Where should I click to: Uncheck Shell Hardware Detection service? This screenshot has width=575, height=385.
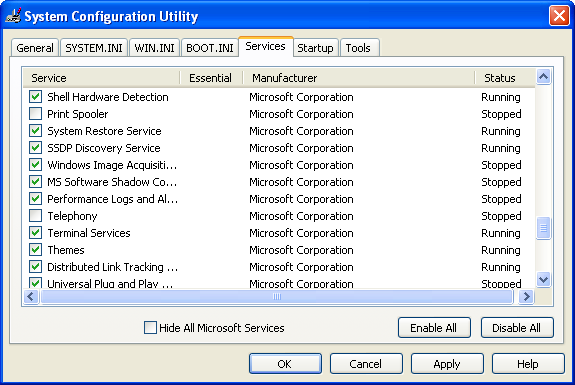tap(36, 97)
